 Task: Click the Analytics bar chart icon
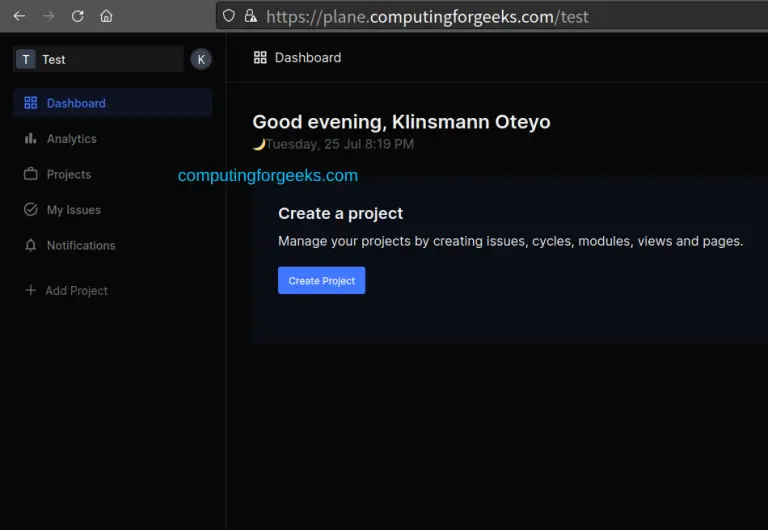click(x=30, y=139)
